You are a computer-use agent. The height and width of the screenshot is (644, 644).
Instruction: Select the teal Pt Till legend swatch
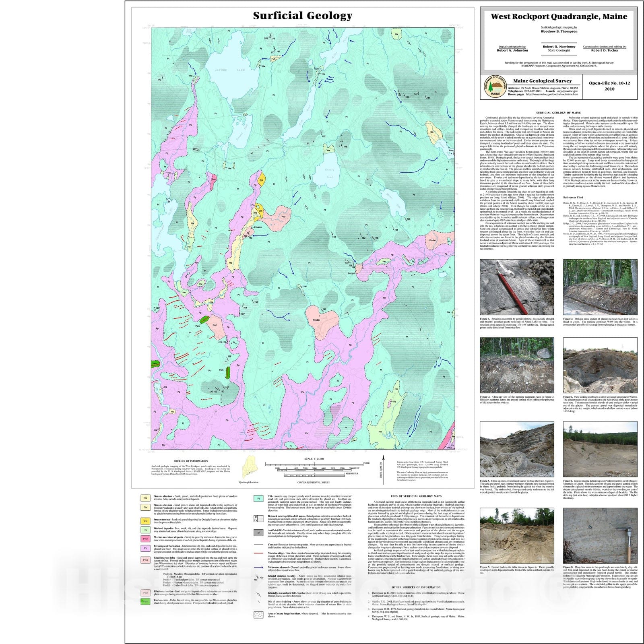(x=258, y=498)
